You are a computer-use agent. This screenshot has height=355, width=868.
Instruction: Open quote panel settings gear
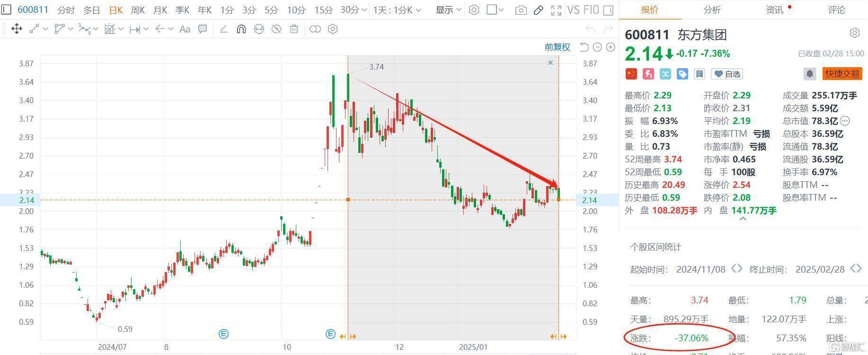[854, 33]
